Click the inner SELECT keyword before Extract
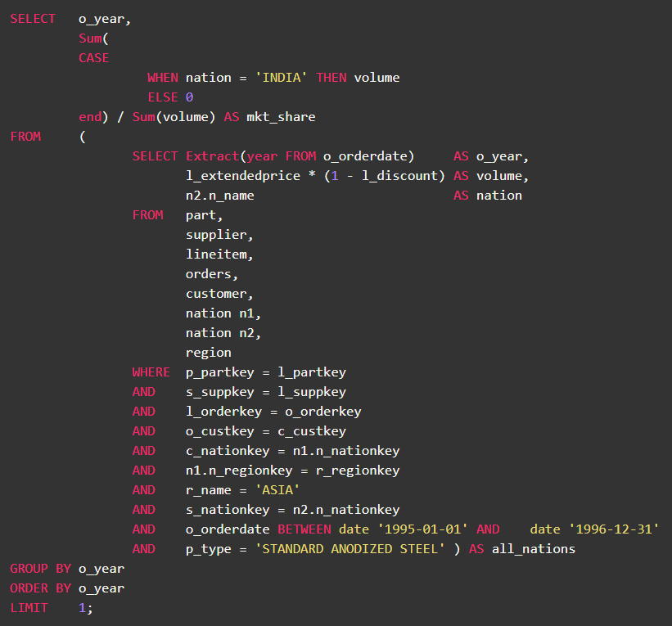Image resolution: width=672 pixels, height=626 pixels. coord(156,156)
